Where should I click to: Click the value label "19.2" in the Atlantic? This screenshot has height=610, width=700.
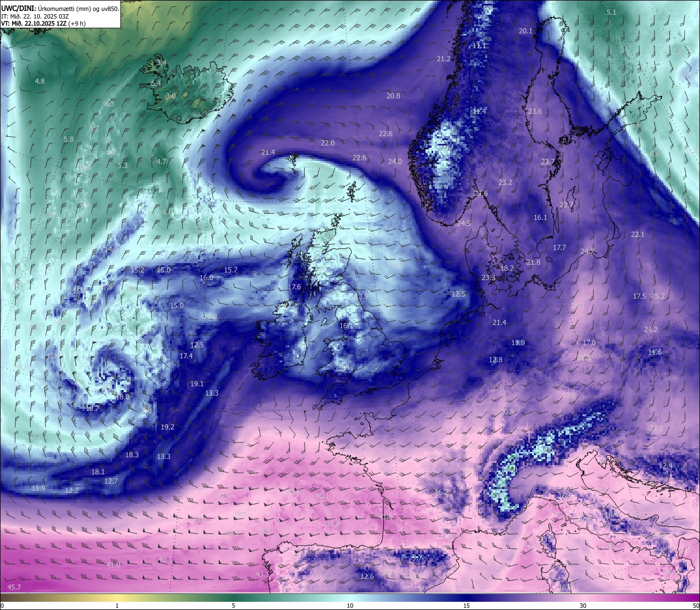point(167,427)
